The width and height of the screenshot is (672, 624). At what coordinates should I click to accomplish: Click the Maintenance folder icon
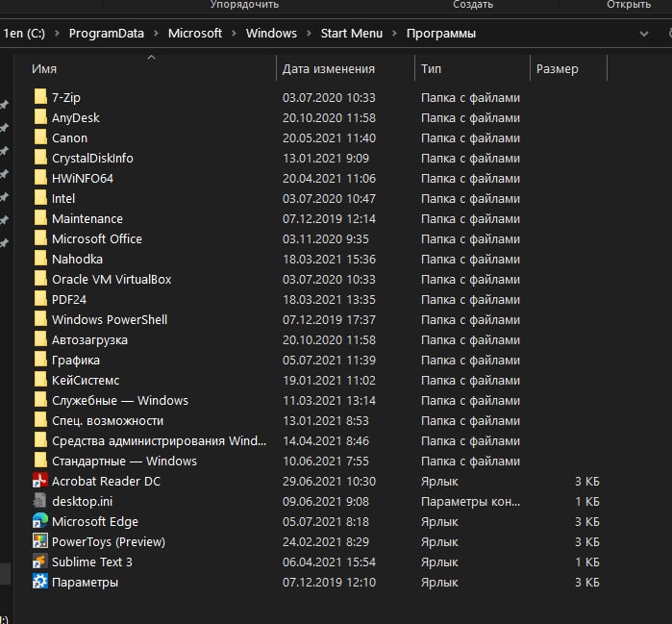tap(40, 218)
